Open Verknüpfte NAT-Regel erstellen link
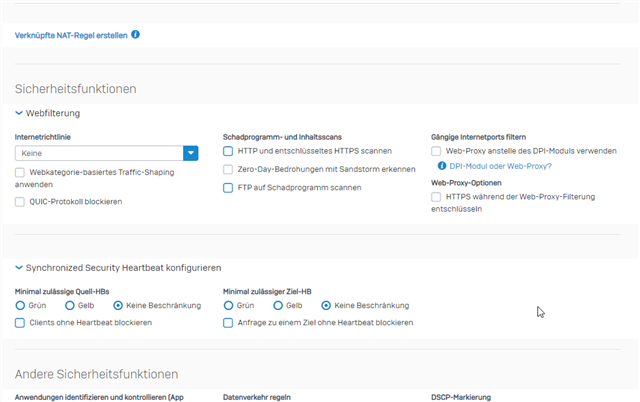 71,36
